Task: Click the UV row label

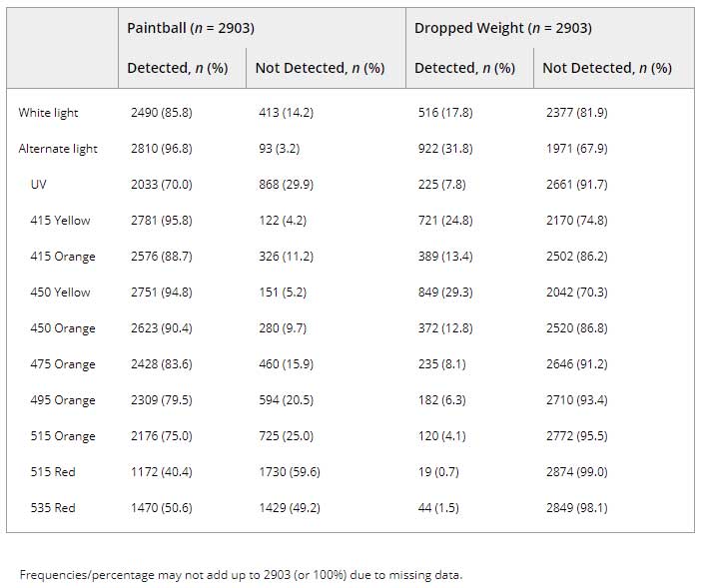Action: (x=39, y=185)
